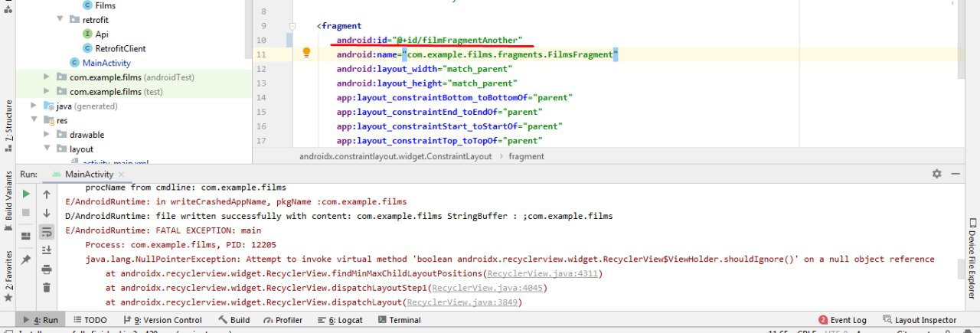This screenshot has width=980, height=333.
Task: Click line number 14 in the gutter
Action: point(263,97)
